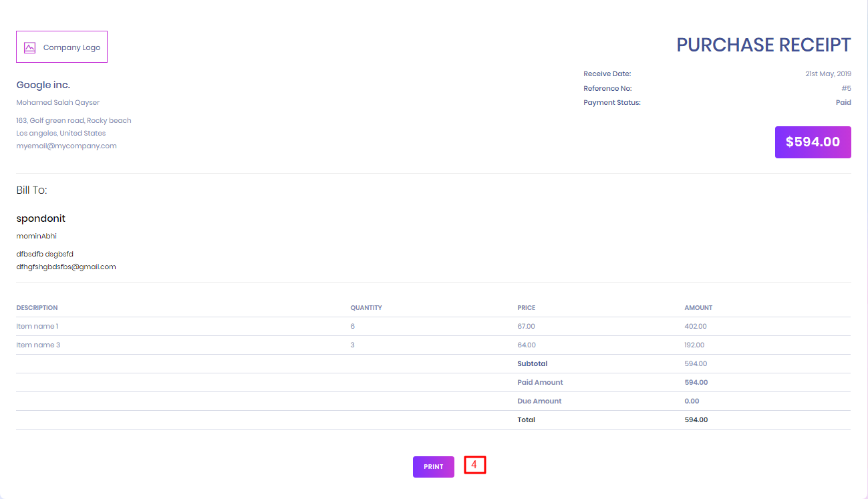Viewport: 868px width, 499px height.
Task: Click the AMOUNT column header
Action: 698,308
